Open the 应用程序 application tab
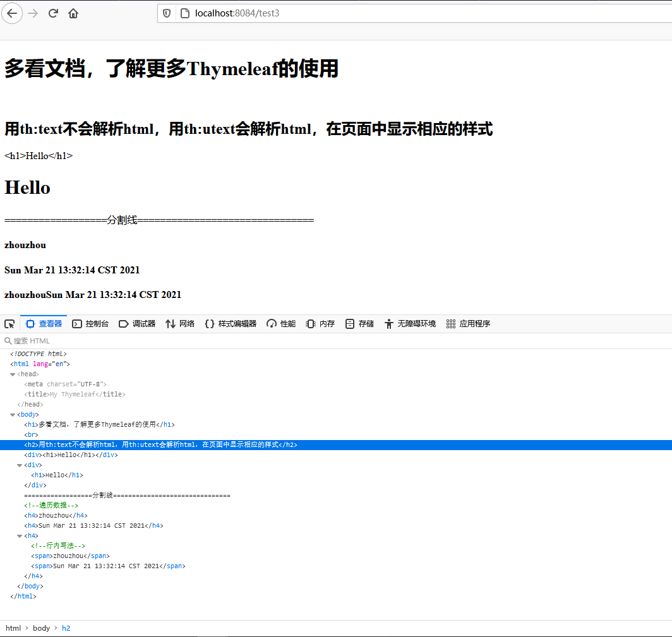 (x=468, y=324)
